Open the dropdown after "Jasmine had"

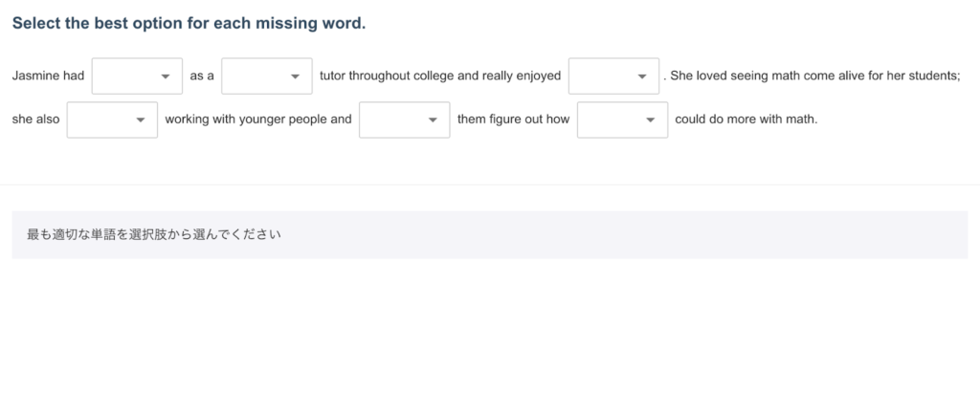[x=137, y=76]
